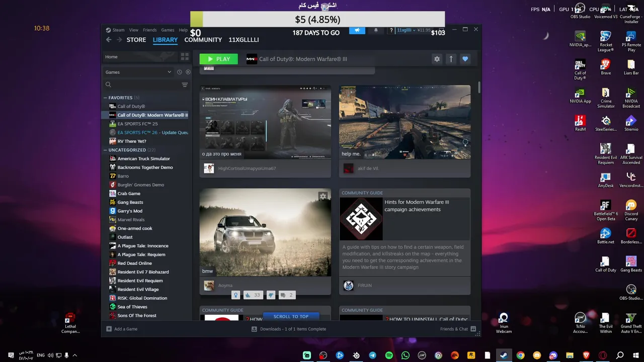
Task: Open the Lethal Company desktop shortcut
Action: click(x=70, y=323)
